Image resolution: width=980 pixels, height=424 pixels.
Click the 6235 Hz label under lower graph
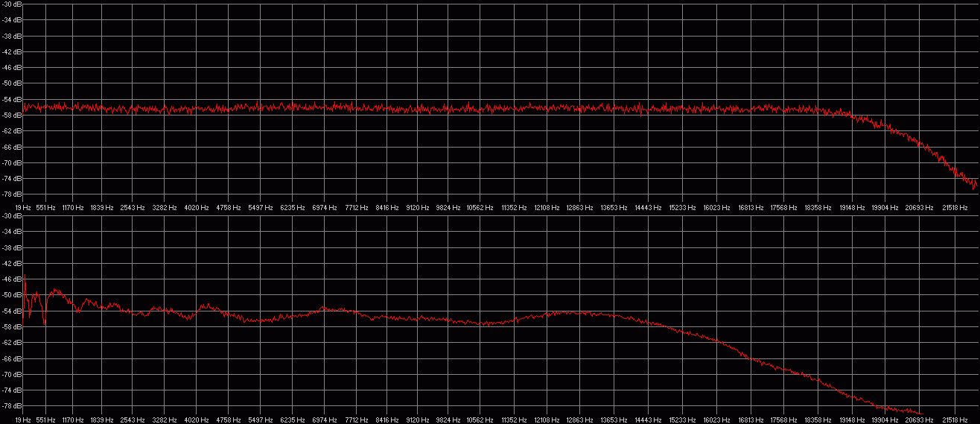pyautogui.click(x=293, y=420)
